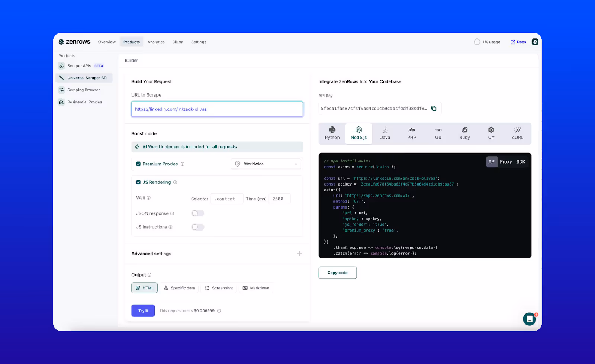Select Go language tab

pos(438,133)
